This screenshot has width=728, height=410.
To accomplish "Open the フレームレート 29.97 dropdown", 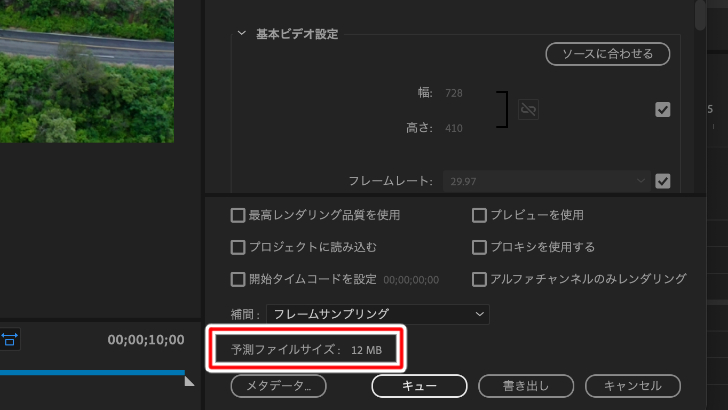I will [x=546, y=181].
